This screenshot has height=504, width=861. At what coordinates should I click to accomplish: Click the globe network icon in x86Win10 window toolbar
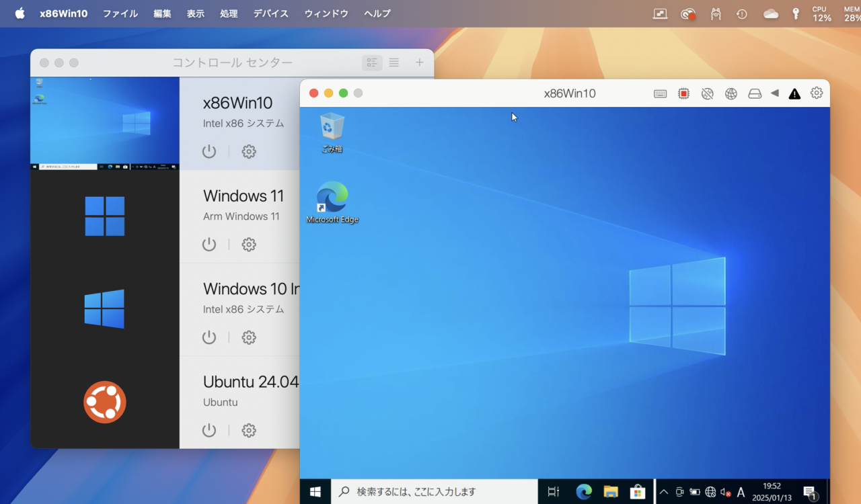click(x=731, y=94)
